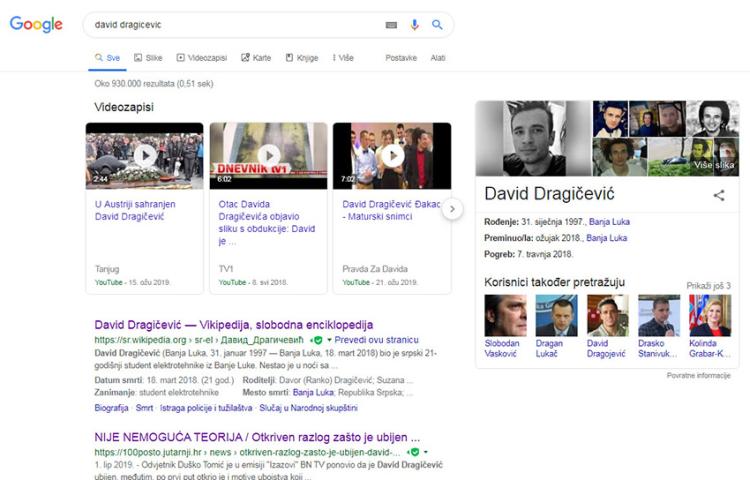750x480 pixels.
Task: Open dropdown arrow next to jutarnji.hr URL
Action: [425, 452]
